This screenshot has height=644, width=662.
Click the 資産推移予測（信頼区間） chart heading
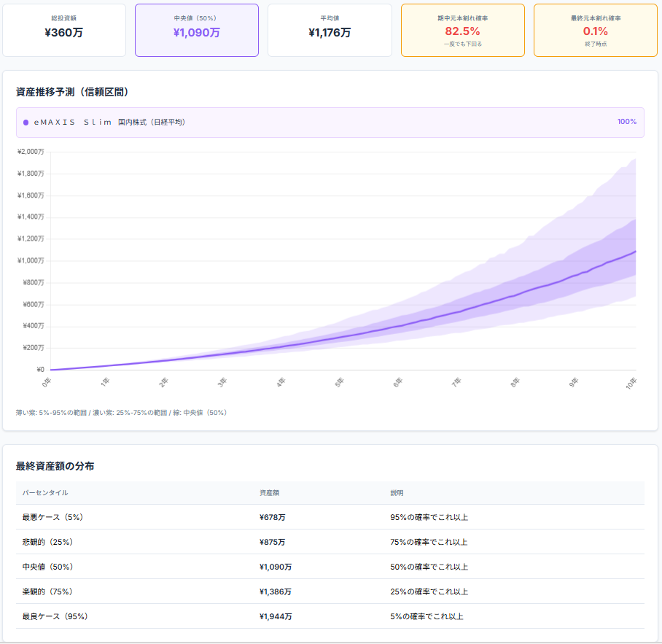coord(73,92)
